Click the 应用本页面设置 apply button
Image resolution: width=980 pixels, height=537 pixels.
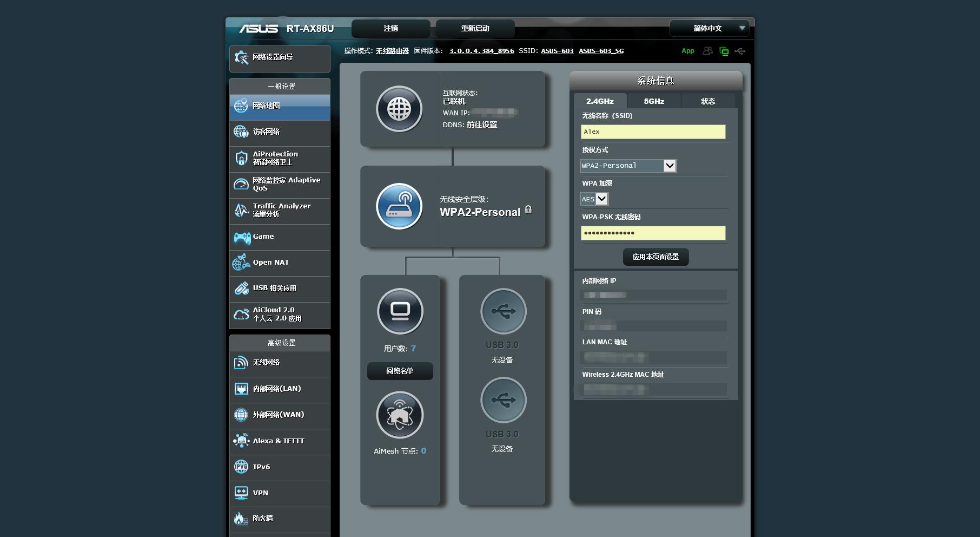(655, 257)
